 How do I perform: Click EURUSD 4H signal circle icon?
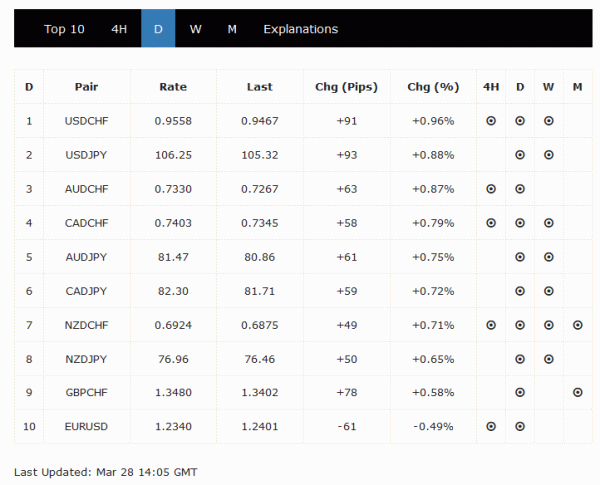tap(491, 427)
